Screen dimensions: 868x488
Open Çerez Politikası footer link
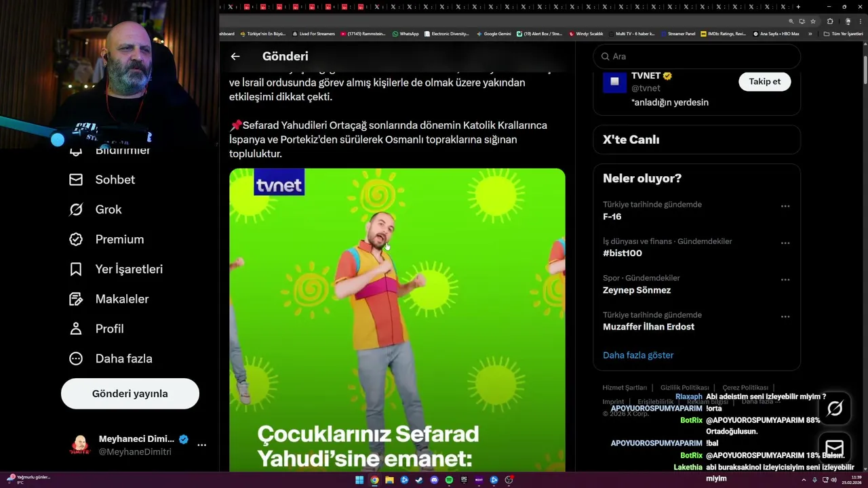tap(745, 388)
